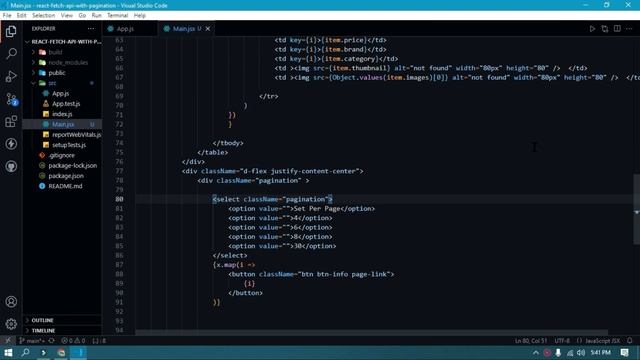
Task: Open the View menu
Action: (x=67, y=16)
